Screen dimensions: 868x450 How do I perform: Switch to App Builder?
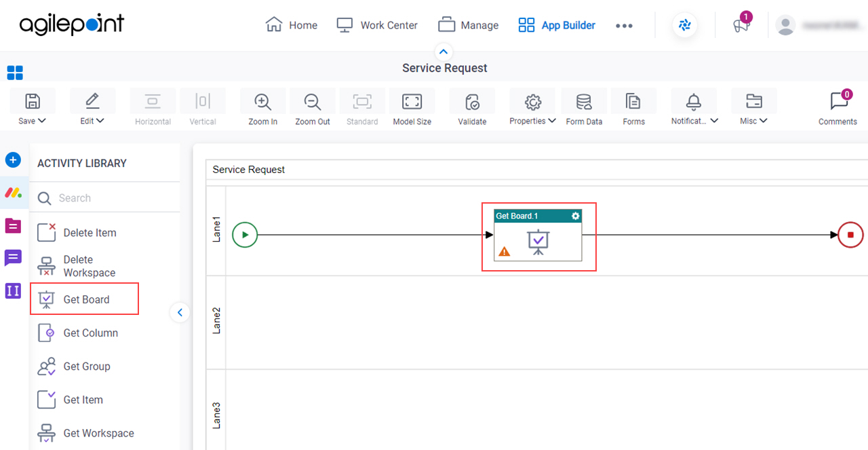[556, 25]
